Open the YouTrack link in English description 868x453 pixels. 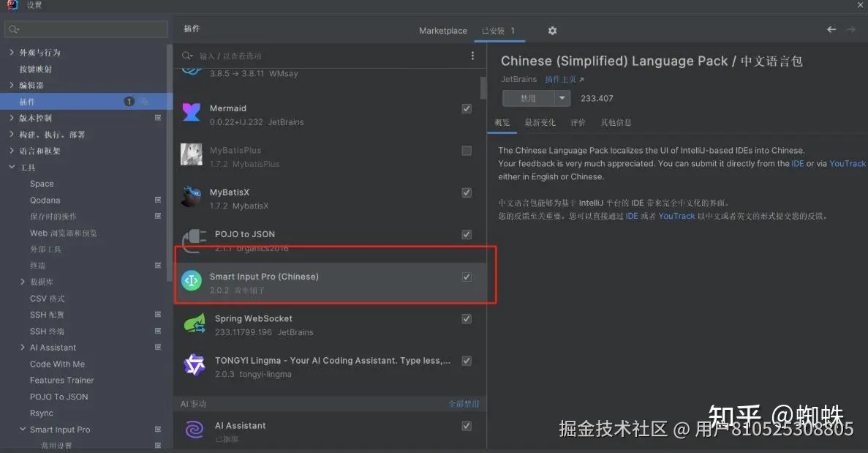click(x=847, y=163)
